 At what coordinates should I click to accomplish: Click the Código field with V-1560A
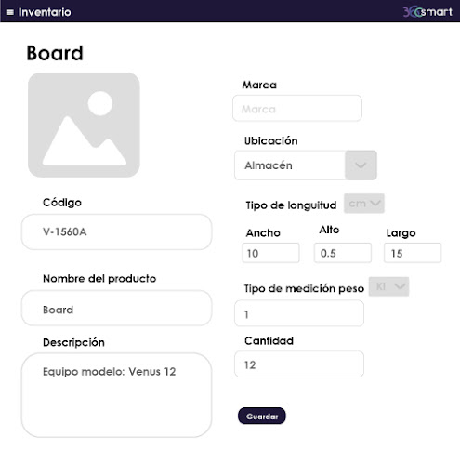coord(116,231)
